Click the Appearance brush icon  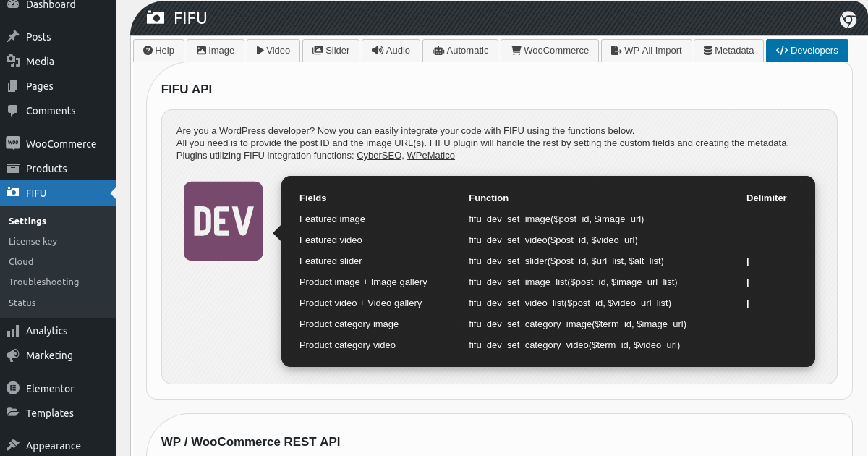point(13,446)
